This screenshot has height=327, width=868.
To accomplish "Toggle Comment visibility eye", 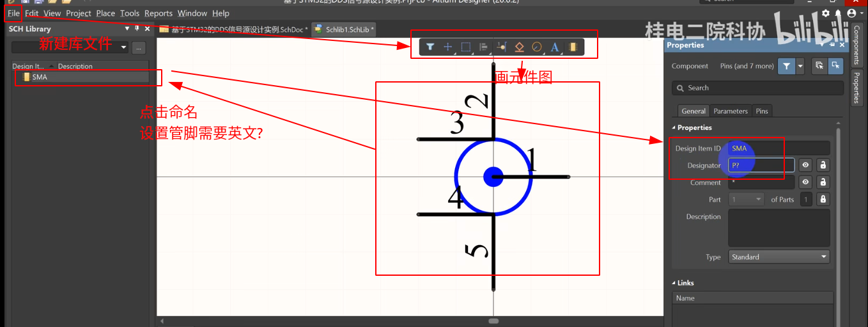I will 806,182.
